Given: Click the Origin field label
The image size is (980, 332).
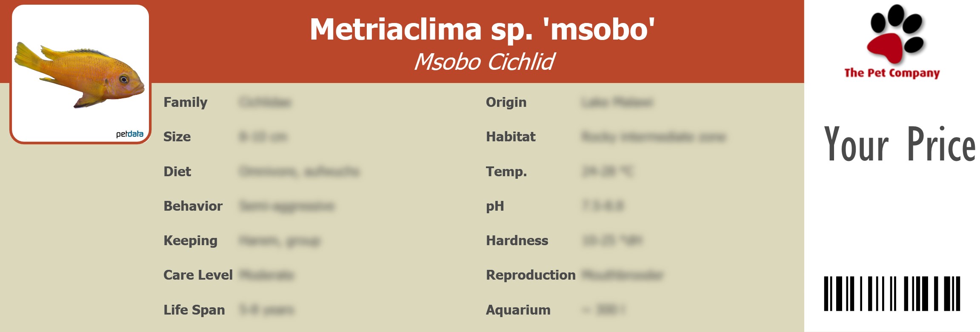Looking at the screenshot, I should [x=506, y=102].
